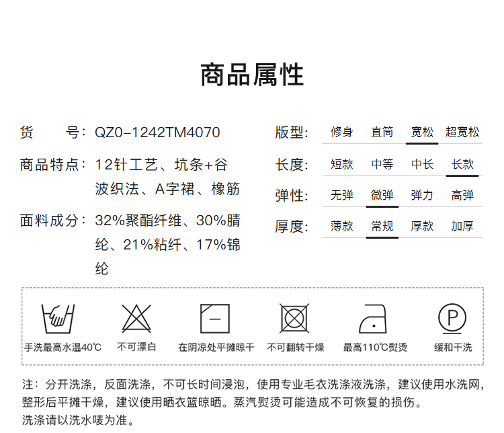Click the product number QZ0-1242TM4070
504x433 pixels.
point(157,132)
